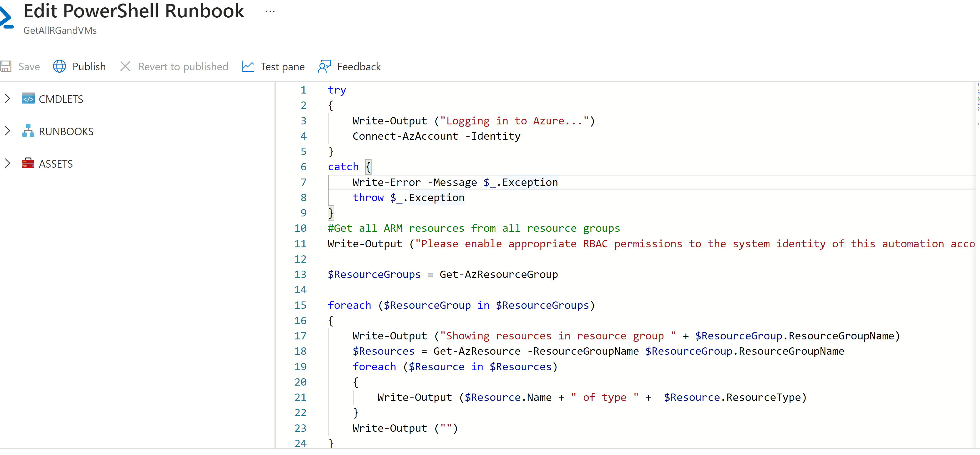980x455 pixels.
Task: Click the ASSETS toolbox icon
Action: tap(28, 163)
